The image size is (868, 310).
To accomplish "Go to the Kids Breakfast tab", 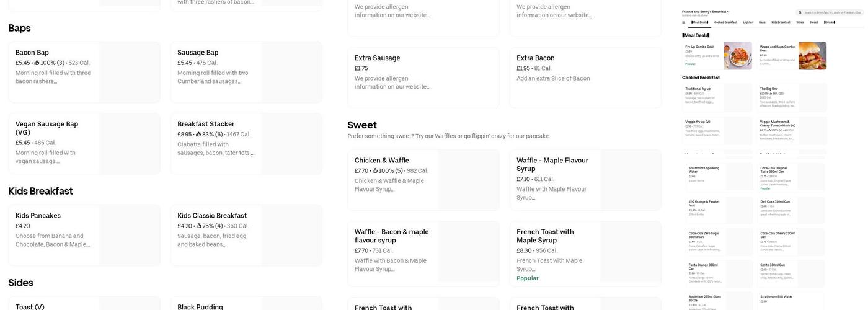I will coord(781,22).
